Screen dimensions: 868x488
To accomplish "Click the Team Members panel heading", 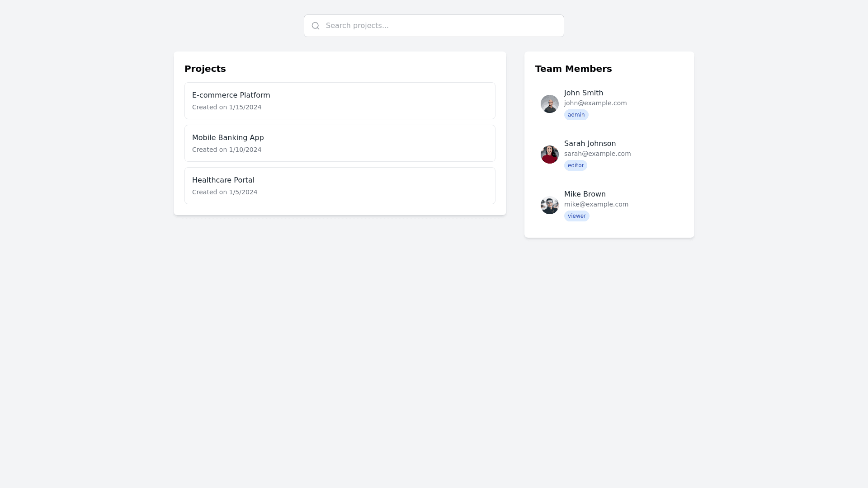I will (573, 69).
